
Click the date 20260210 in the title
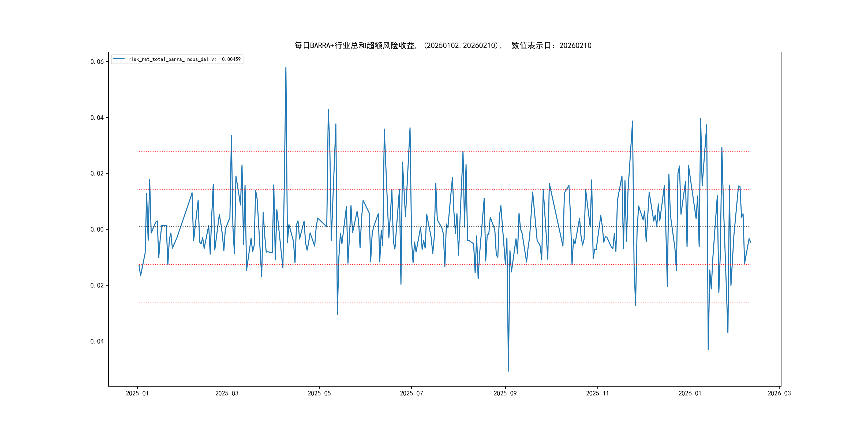point(575,46)
